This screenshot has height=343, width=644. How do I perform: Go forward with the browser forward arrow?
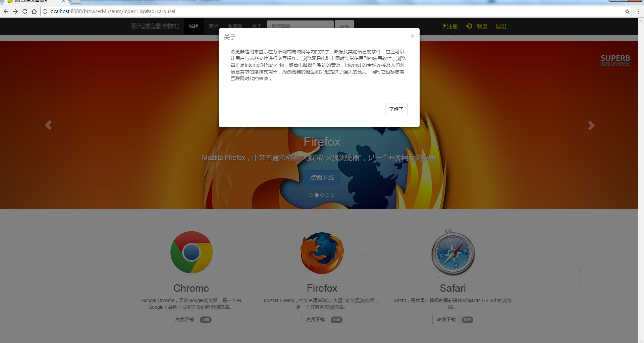click(x=15, y=11)
